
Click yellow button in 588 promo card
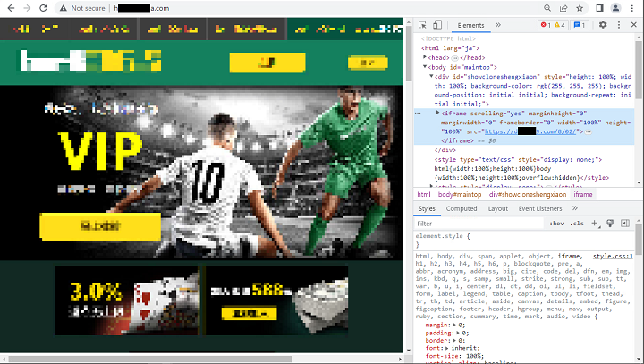point(249,314)
